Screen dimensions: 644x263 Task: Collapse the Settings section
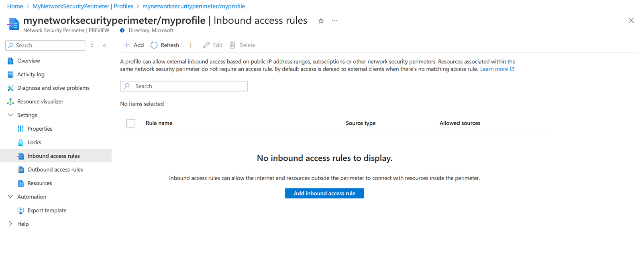tap(11, 115)
